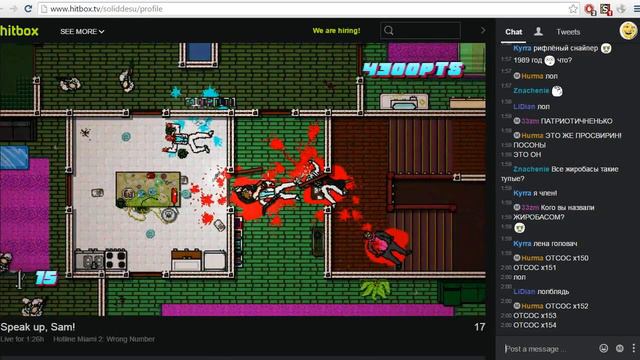Click the stream title Speak up, Sam!

(38, 327)
